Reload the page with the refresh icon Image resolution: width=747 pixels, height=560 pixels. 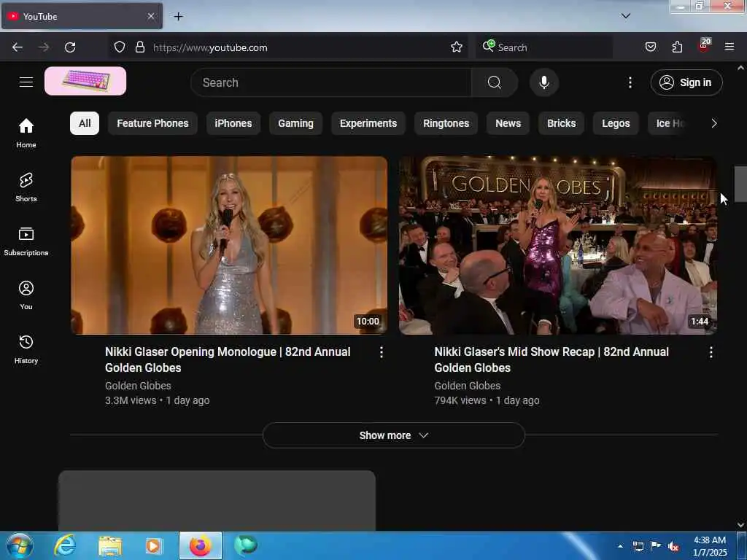click(70, 47)
